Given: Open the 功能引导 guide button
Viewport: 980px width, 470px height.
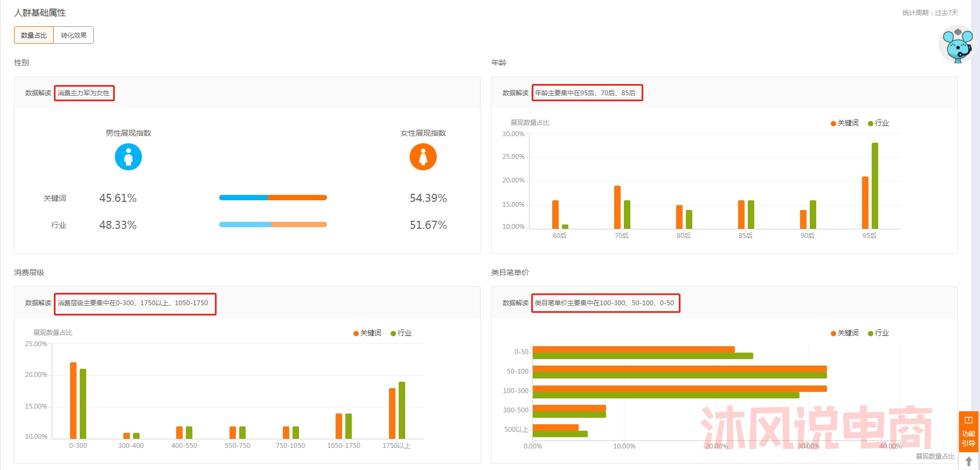Looking at the screenshot, I should point(968,432).
